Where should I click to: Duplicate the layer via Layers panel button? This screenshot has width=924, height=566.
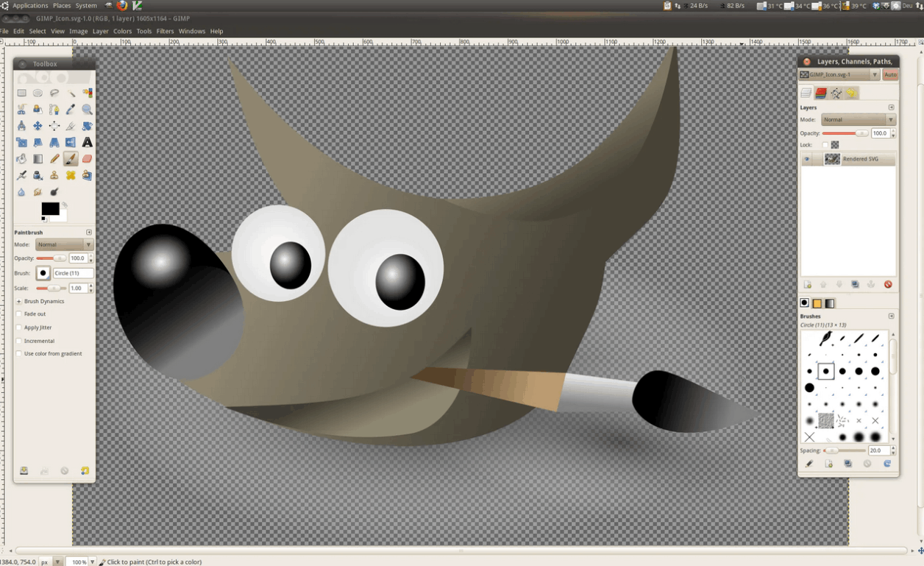tap(855, 284)
